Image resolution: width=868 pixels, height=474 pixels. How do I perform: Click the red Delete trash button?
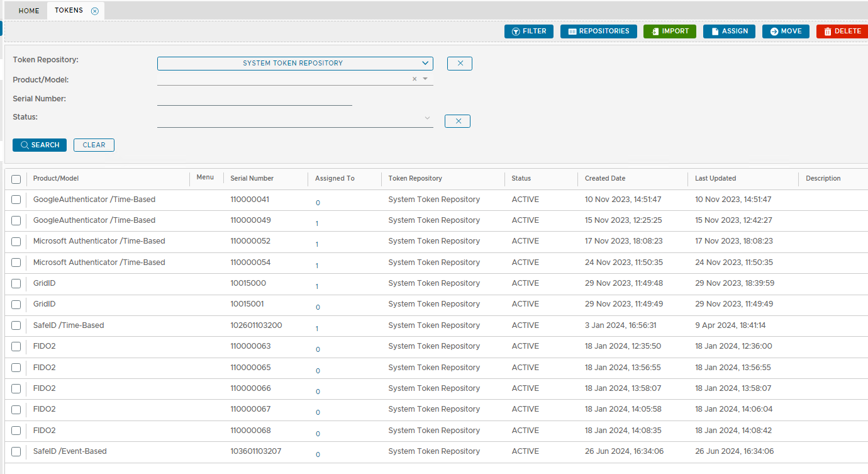(x=842, y=31)
